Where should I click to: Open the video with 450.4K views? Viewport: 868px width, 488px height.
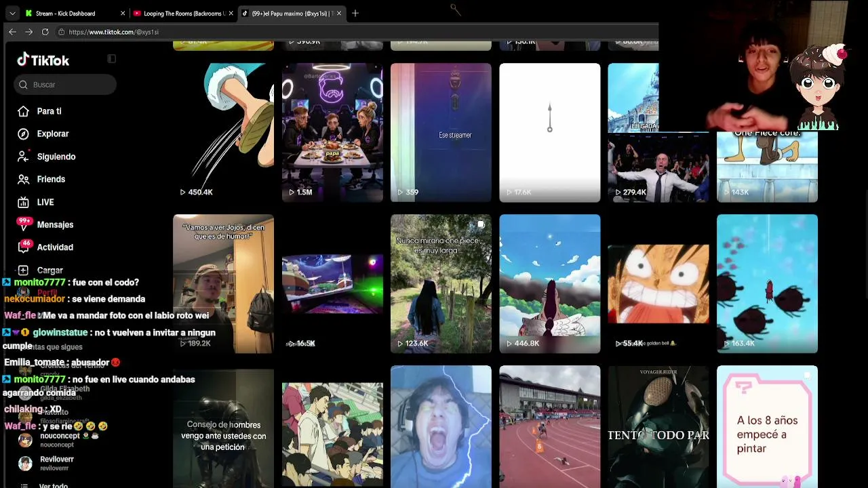click(x=223, y=133)
